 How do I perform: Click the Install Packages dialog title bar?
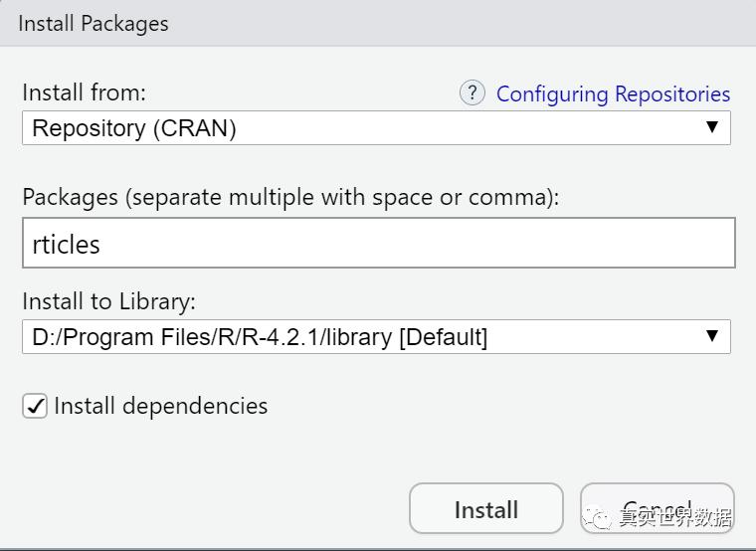point(378,23)
